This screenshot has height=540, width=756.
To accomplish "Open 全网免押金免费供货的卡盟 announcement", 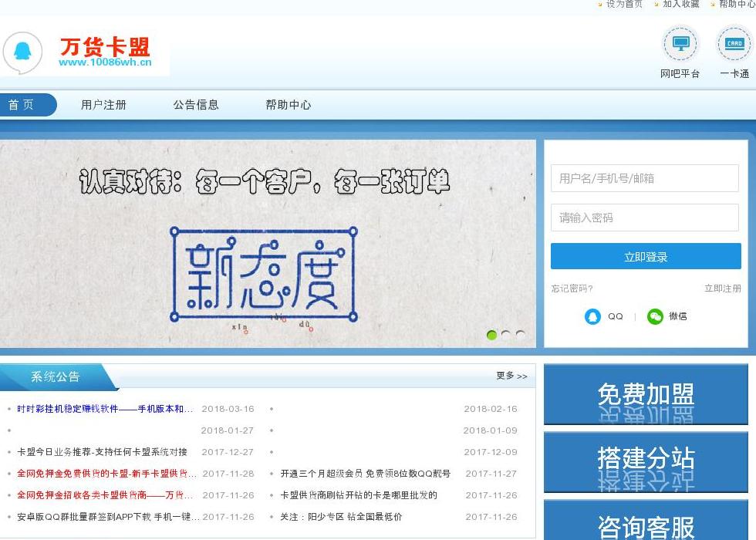I will [x=106, y=474].
